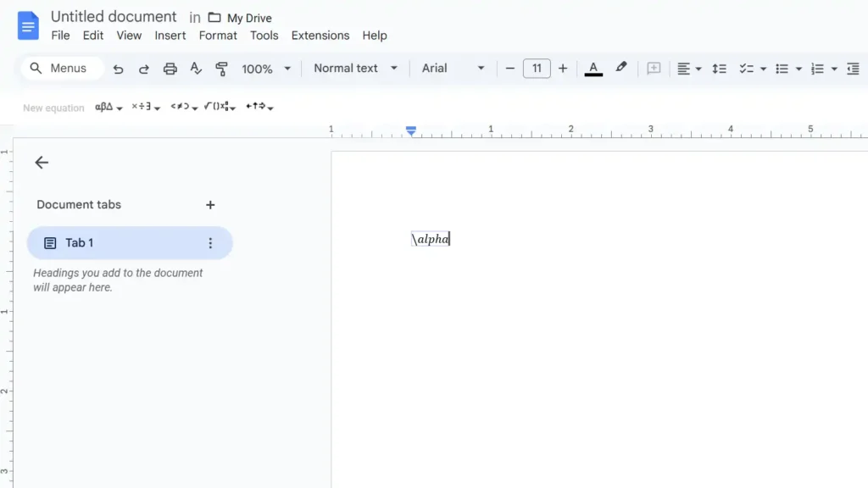Open the Arial font dropdown
Viewport: 868px width, 488px height.
(453, 68)
